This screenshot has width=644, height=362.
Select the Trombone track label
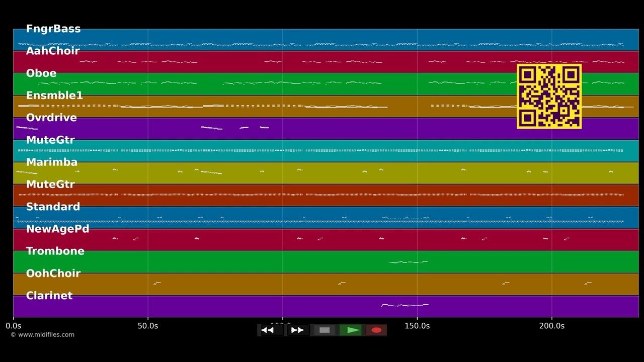pos(55,251)
